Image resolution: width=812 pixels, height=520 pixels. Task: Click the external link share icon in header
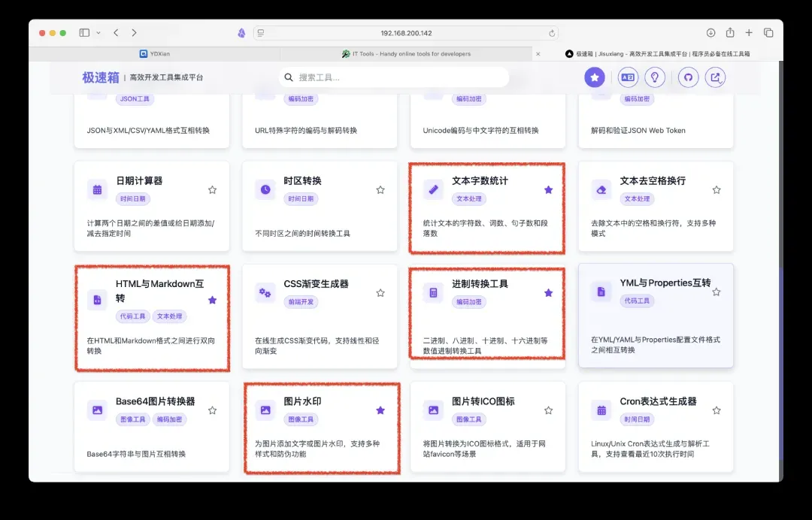(715, 77)
